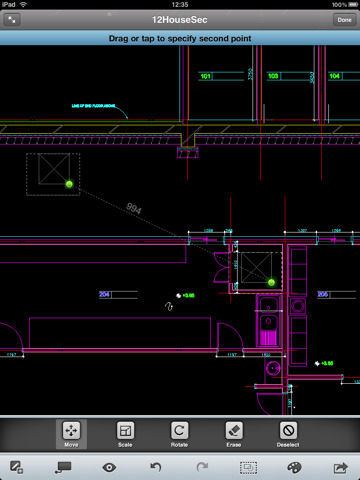Select the Move tool
The image size is (360, 480).
(x=71, y=434)
